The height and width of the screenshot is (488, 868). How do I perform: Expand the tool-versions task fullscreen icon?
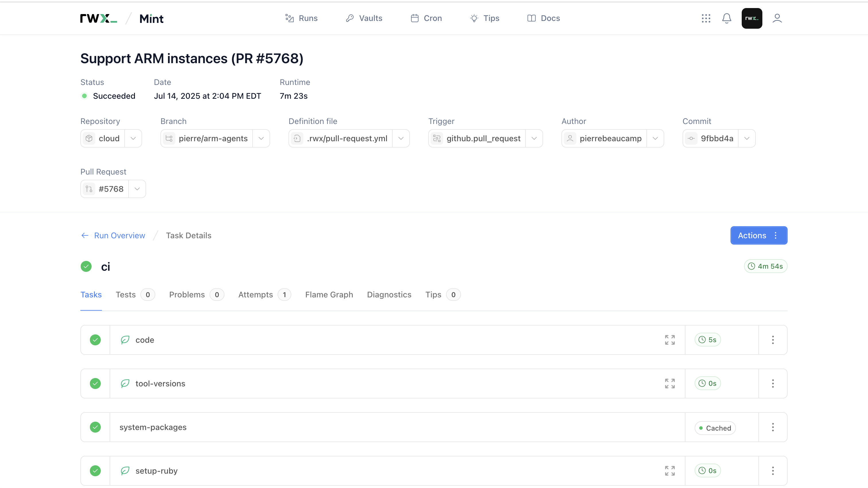point(670,383)
